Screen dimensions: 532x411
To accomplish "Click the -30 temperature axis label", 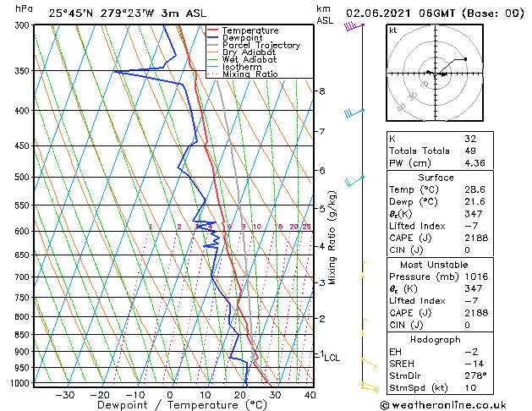I will click(65, 395).
